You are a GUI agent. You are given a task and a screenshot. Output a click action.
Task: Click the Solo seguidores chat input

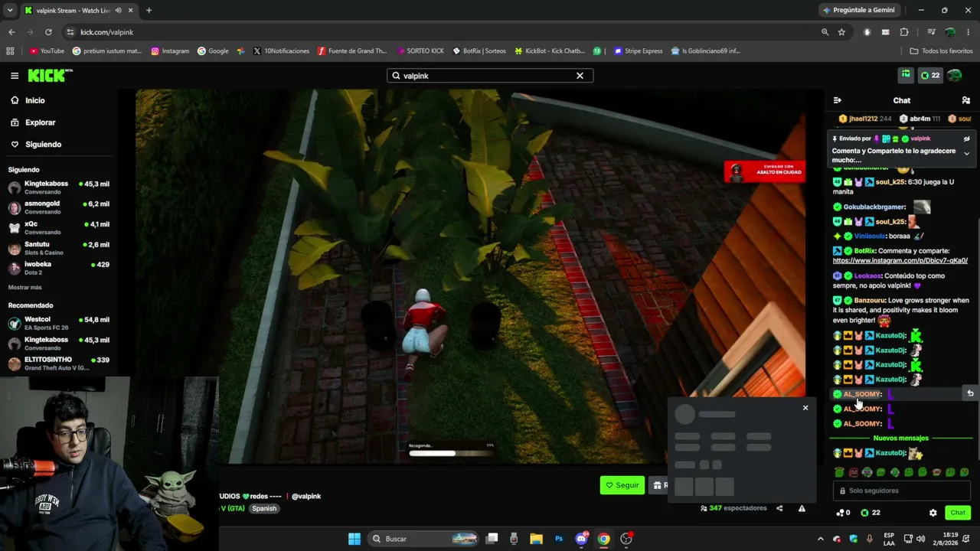(x=901, y=491)
